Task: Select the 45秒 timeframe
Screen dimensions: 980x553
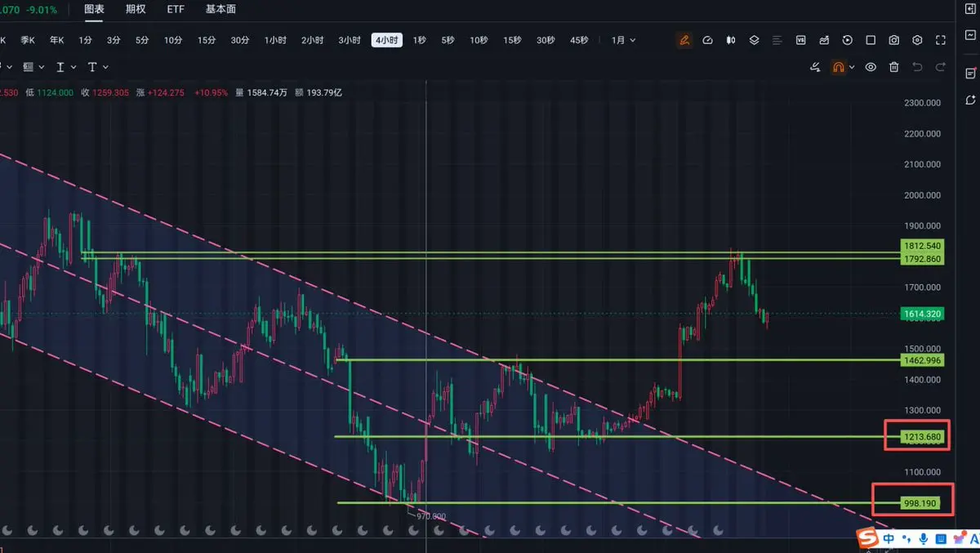Action: coord(579,40)
